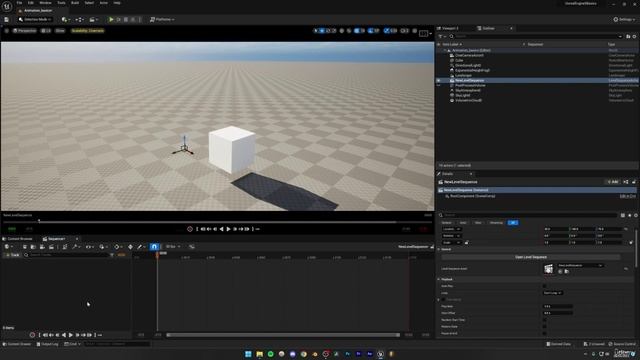Open the Cinematics clapperboard toolbar menu
Viewport: 640px width, 360px height.
[93, 19]
